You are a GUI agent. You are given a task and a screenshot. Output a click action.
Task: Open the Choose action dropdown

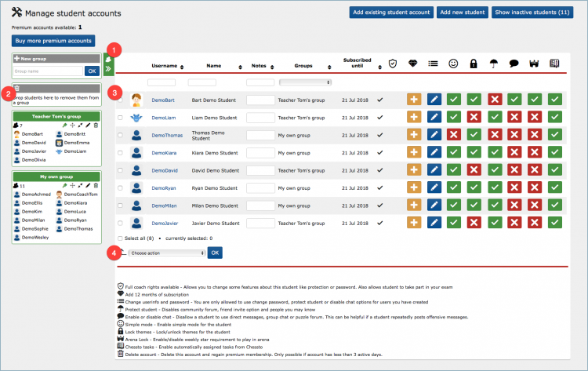pos(166,253)
